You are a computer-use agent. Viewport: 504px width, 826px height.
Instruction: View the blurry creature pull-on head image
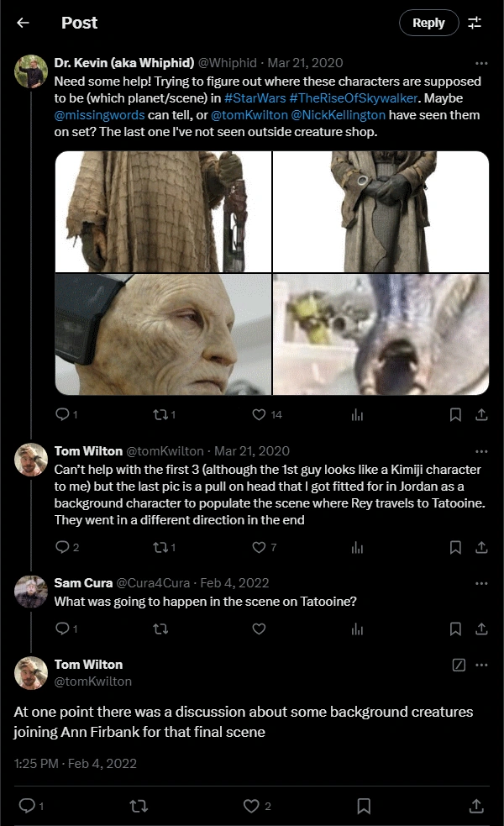(x=381, y=334)
